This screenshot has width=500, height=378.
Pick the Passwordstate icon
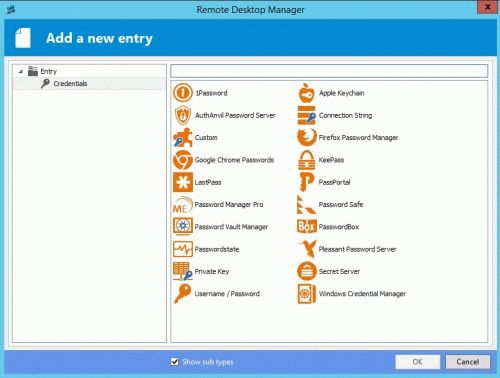183,249
